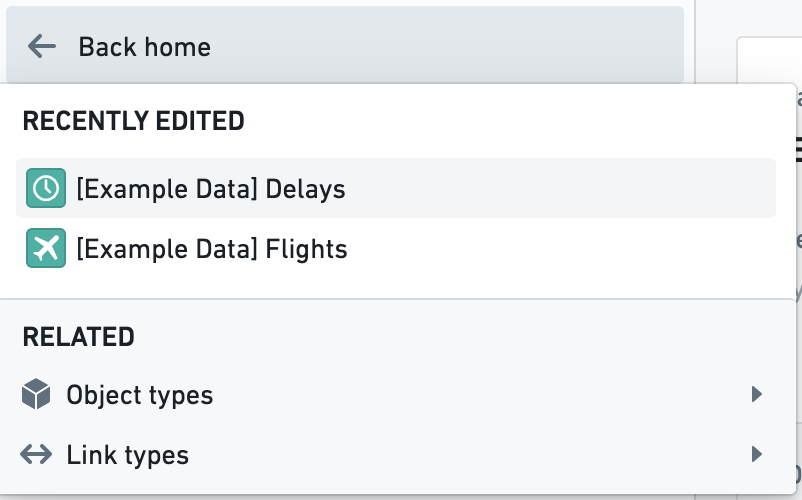The width and height of the screenshot is (802, 500).
Task: Click the cube icon next to Object types
Action: click(36, 394)
